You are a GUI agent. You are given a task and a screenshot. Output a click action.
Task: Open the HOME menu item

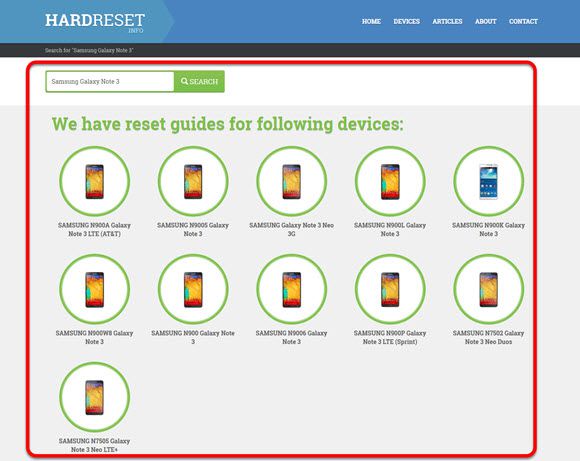[x=371, y=21]
